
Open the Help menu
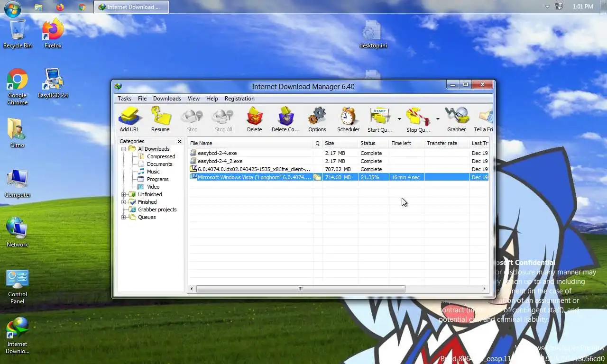click(x=212, y=99)
